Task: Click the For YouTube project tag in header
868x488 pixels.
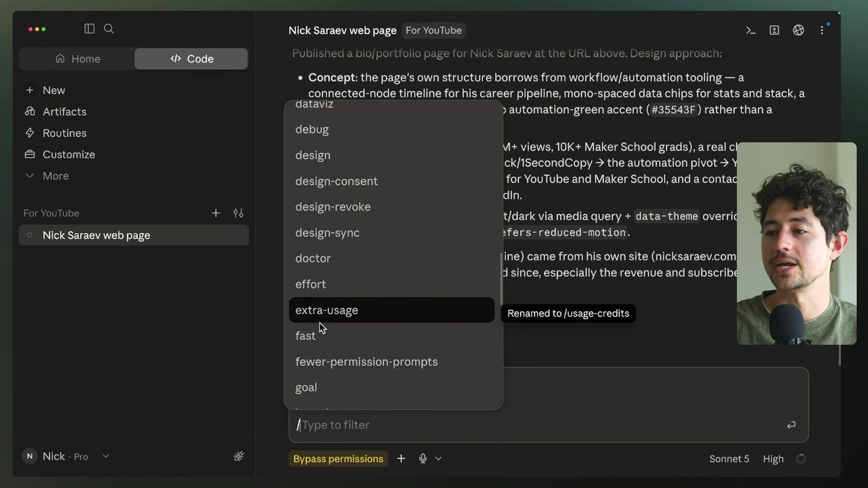Action: pyautogui.click(x=433, y=30)
